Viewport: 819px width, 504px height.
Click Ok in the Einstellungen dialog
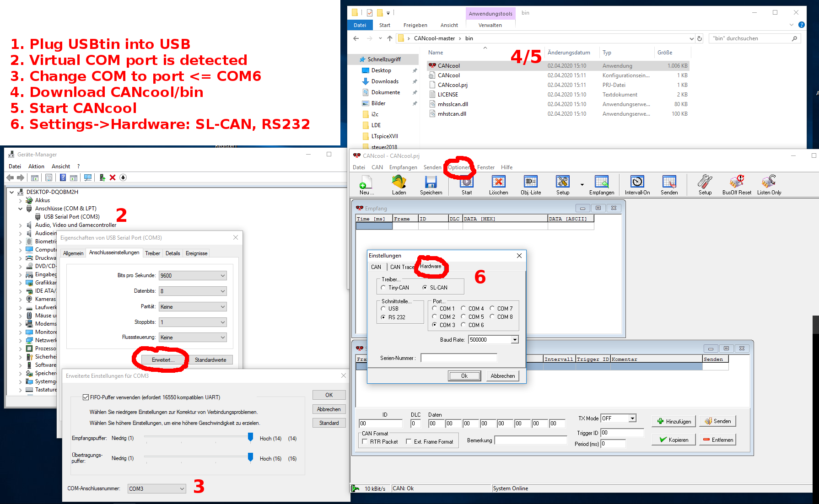tap(464, 376)
